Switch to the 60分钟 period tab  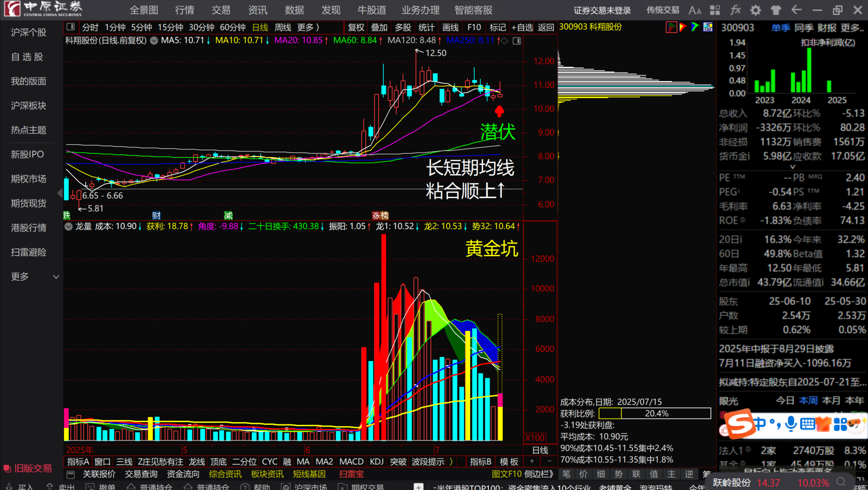[x=233, y=28]
